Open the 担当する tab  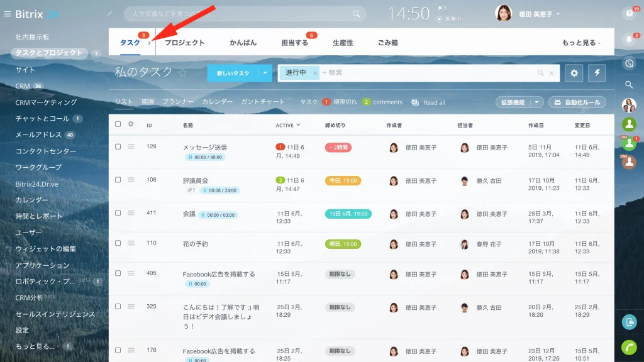[294, 43]
